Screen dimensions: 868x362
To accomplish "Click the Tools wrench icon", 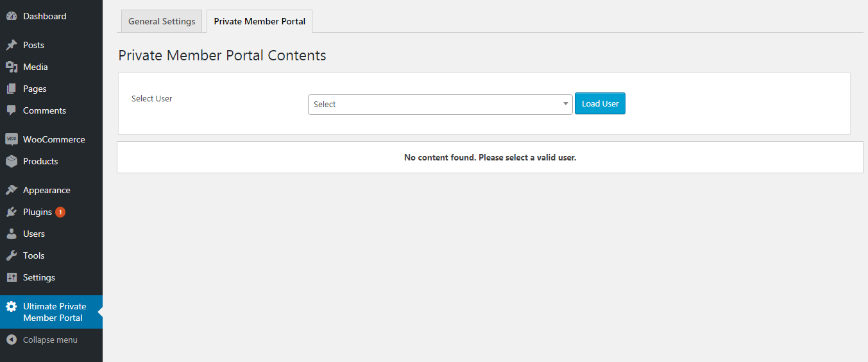I will tap(12, 255).
